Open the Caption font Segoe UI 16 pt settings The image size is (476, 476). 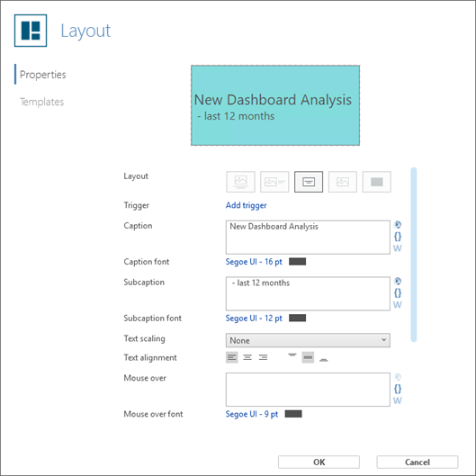tap(254, 262)
